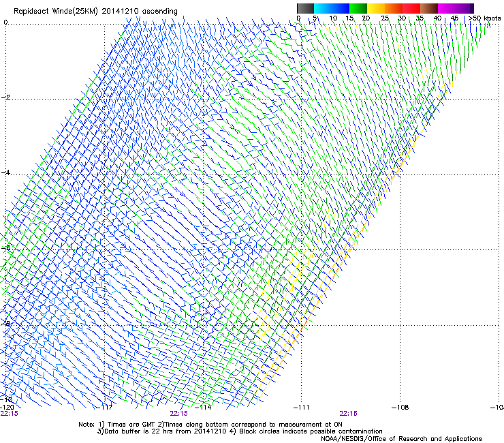Select the brown 35-40 knots legend color
Viewport: 504px width, 443px height.
(429, 8)
